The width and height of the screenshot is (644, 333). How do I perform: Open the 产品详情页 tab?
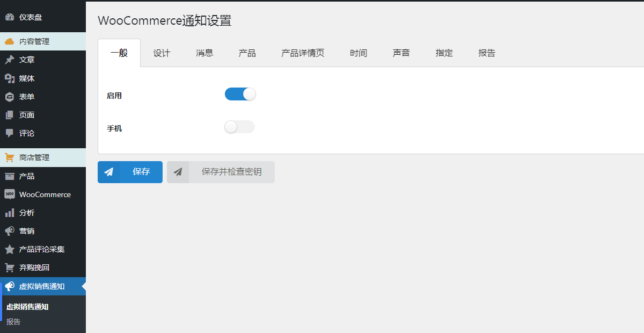(x=303, y=53)
